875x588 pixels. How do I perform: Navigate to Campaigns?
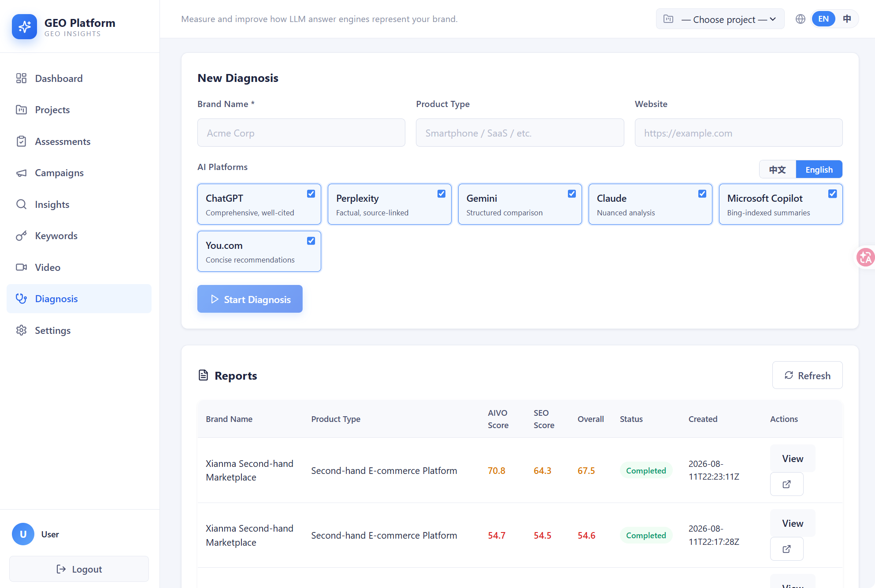tap(79, 173)
